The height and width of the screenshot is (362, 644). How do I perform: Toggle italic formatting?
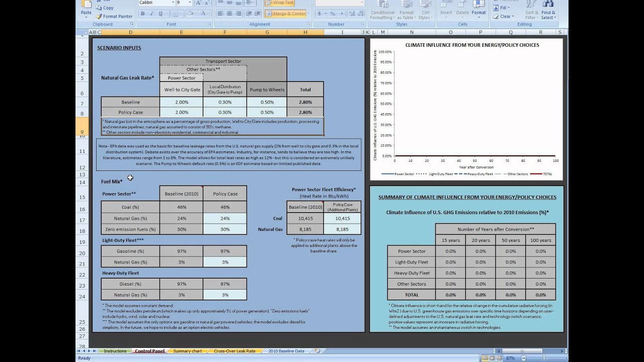[152, 14]
